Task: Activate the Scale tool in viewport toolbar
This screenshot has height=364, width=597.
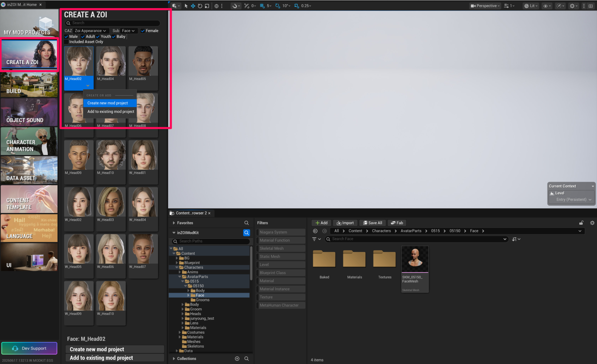Action: coord(207,6)
